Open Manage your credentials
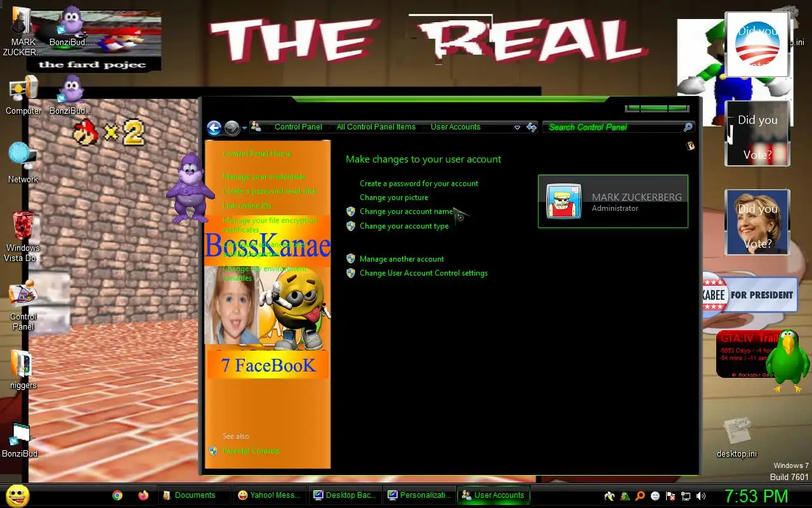The height and width of the screenshot is (508, 812). click(264, 177)
